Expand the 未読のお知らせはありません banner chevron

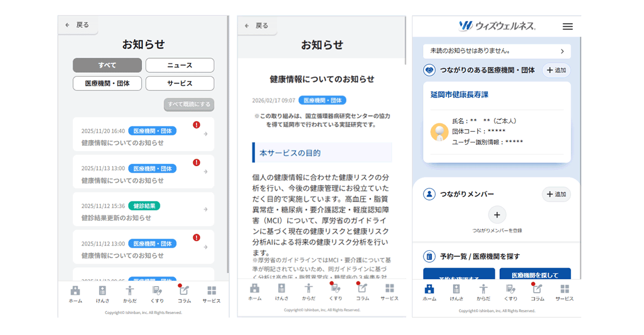point(562,51)
